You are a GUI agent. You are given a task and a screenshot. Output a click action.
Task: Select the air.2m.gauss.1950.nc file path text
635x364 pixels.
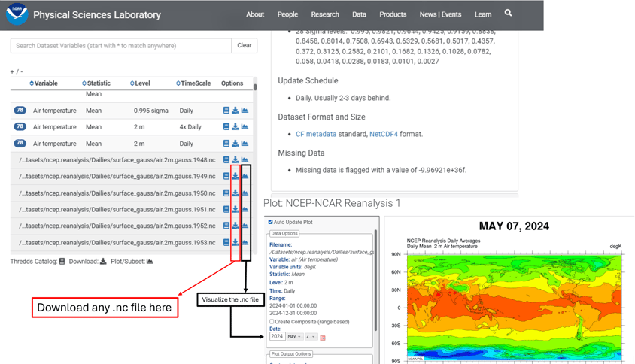click(117, 193)
